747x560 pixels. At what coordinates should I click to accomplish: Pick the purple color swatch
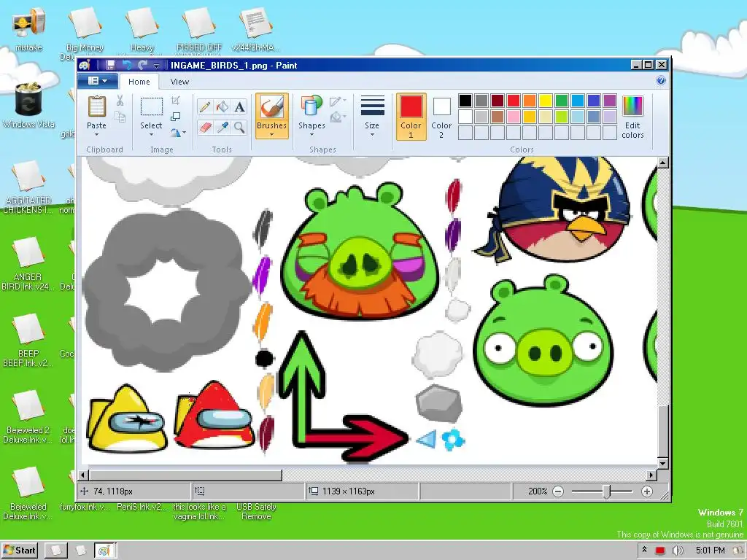[610, 101]
